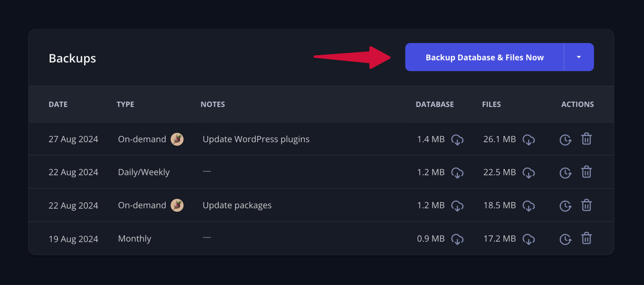Restore the Monthly backup
The image size is (644, 285).
[565, 239]
